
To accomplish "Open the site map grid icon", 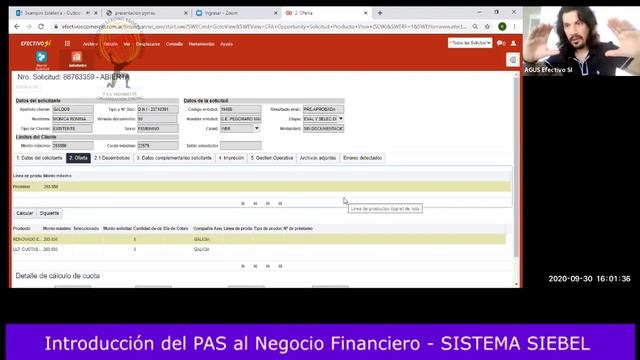I will [67, 44].
